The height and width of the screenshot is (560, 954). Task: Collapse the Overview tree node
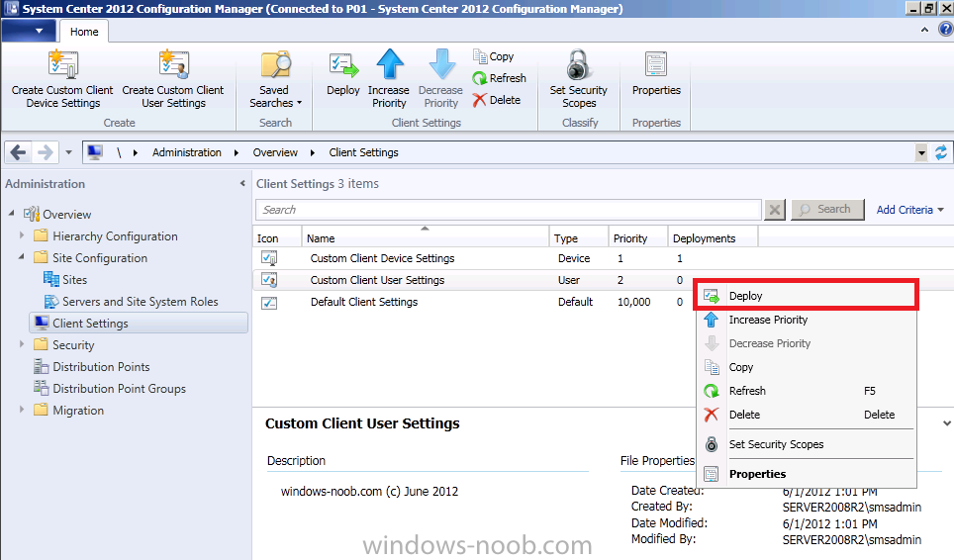point(12,214)
